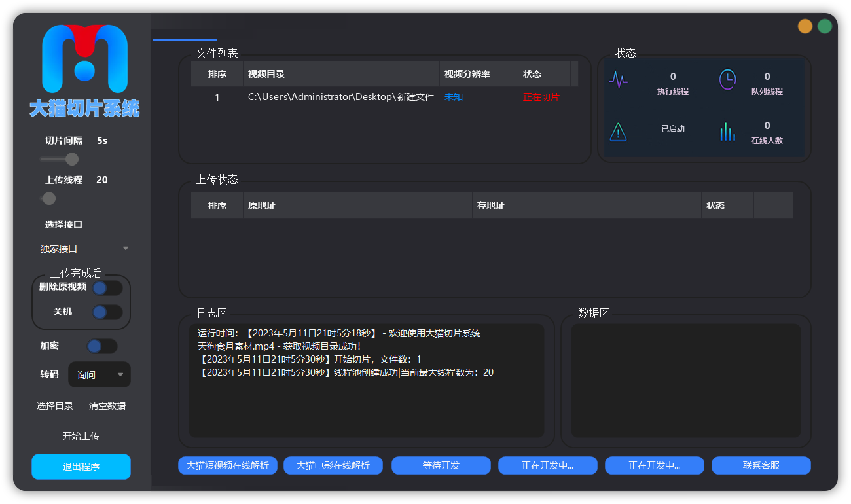Click the log line 天狗食月素材.mp4 - 获取视频目录成功!

point(279,346)
